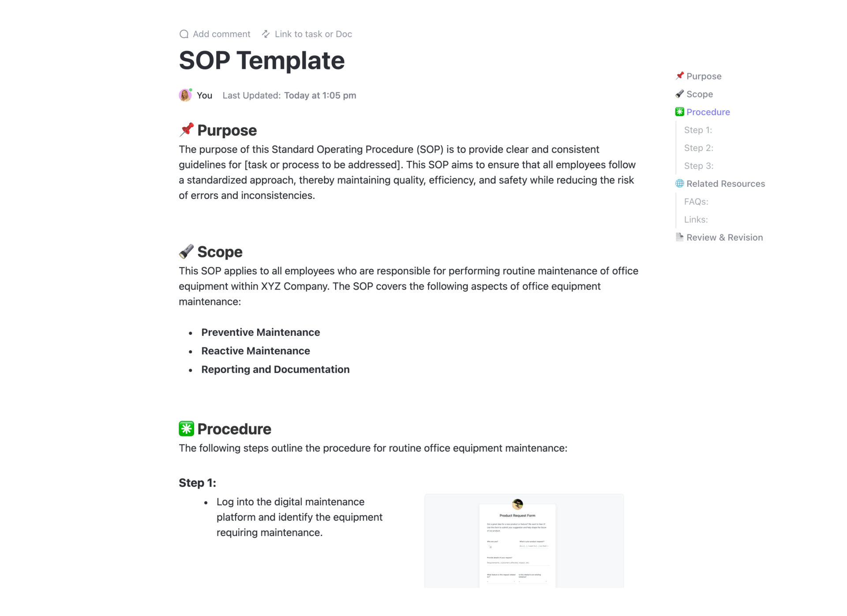Click the flashlight emoji in the Scope heading
Image resolution: width=847 pixels, height=616 pixels.
click(x=186, y=251)
